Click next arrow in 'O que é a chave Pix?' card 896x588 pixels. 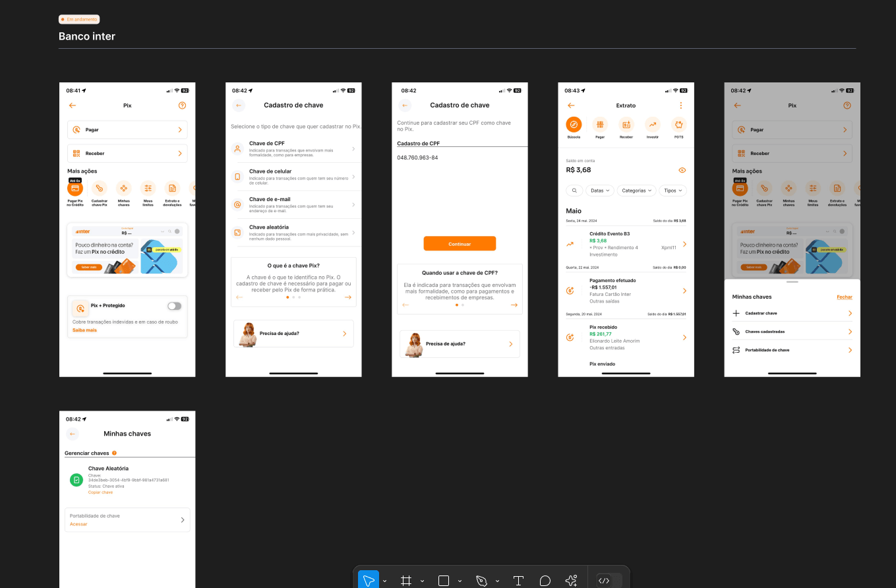coord(347,297)
